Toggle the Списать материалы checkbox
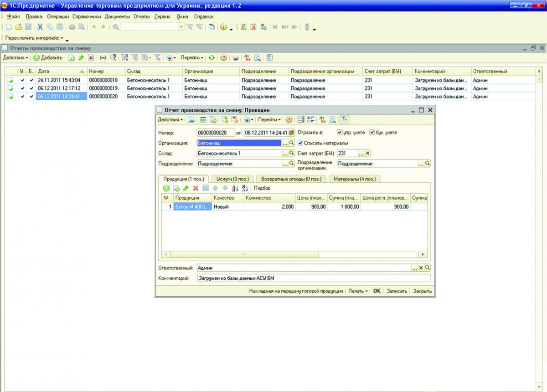The image size is (547, 392). coord(300,143)
